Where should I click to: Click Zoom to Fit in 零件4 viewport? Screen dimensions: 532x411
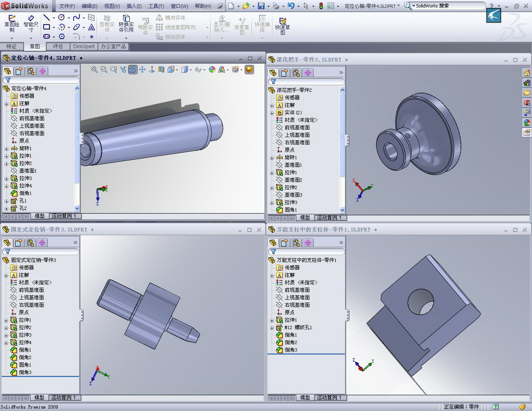point(94,70)
